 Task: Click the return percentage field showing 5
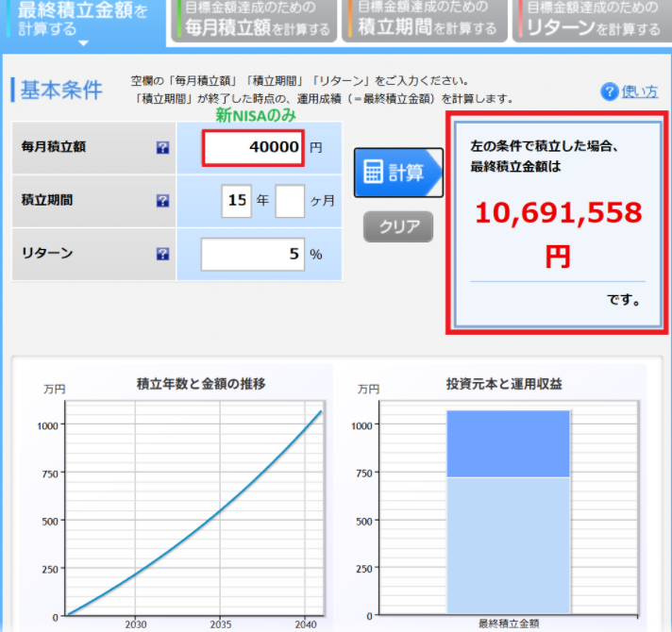(253, 254)
